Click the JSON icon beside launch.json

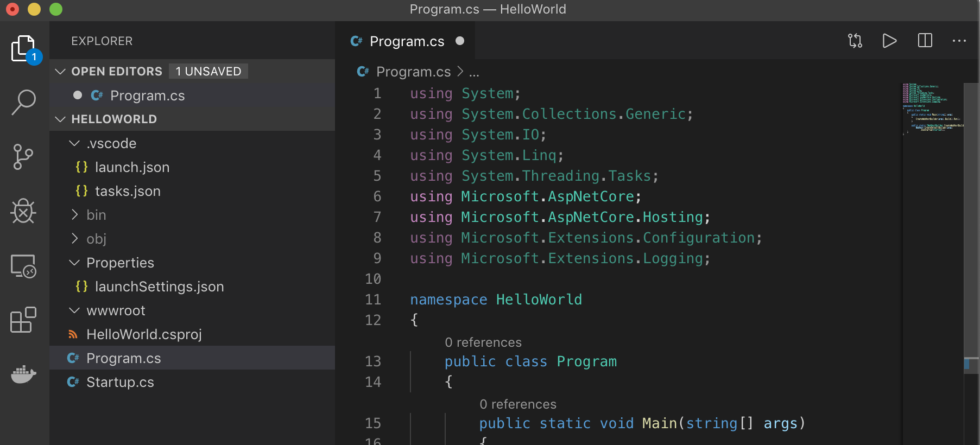click(81, 167)
